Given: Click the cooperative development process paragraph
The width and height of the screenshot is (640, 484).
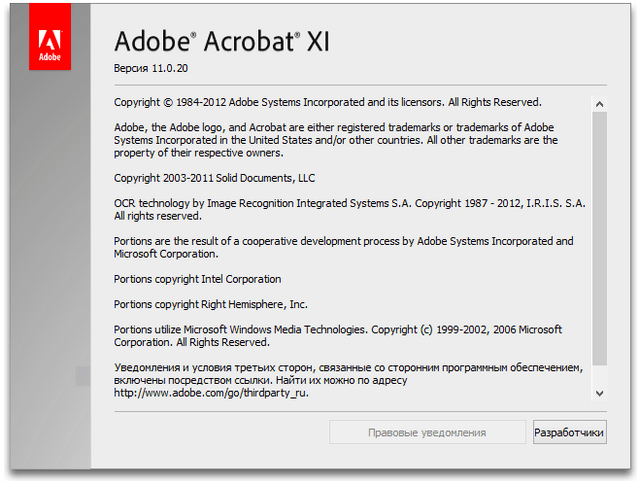Looking at the screenshot, I should (343, 247).
